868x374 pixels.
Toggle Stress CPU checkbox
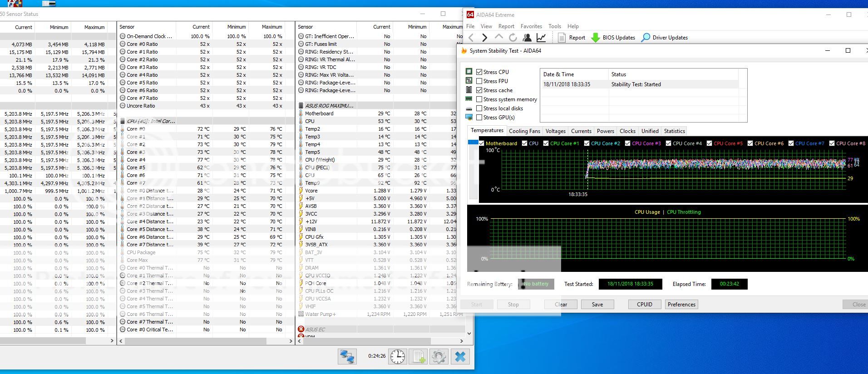(x=479, y=72)
